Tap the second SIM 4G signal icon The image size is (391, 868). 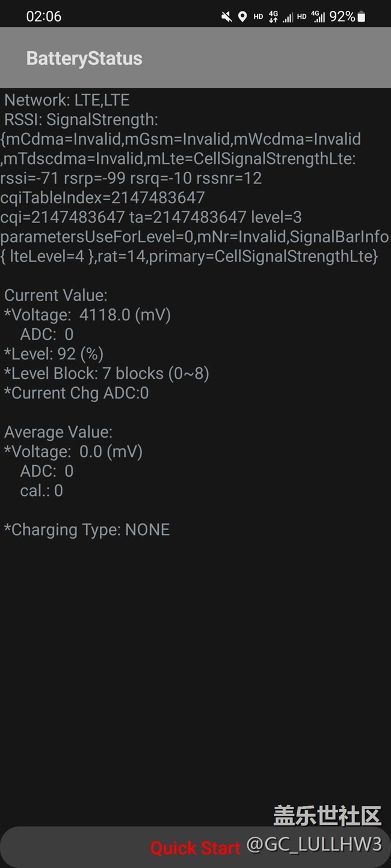pos(319,17)
